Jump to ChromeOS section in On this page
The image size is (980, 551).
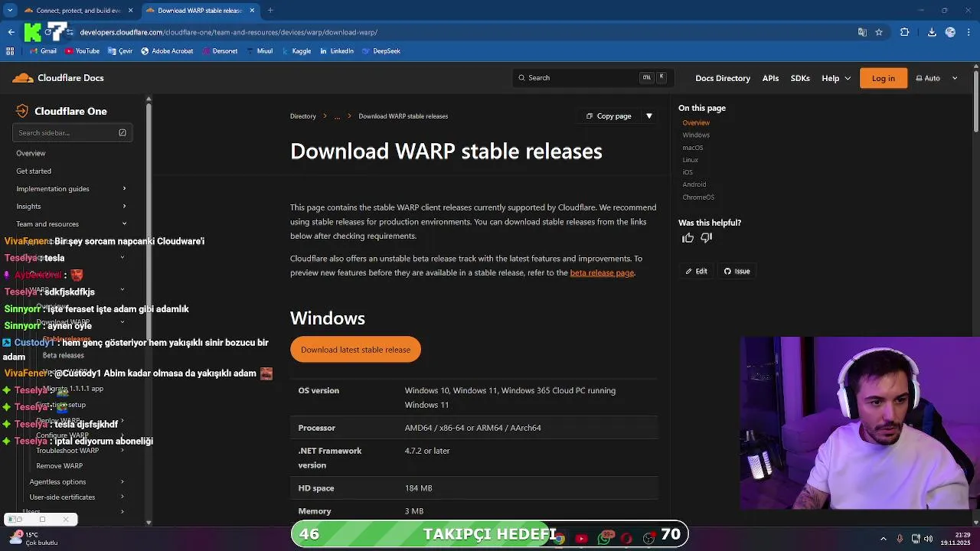coord(698,197)
